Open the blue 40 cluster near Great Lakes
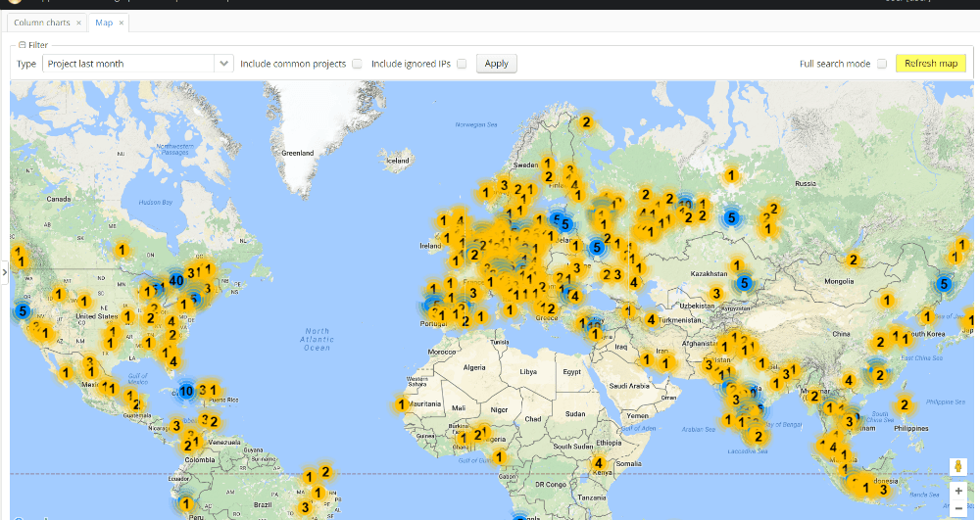The image size is (980, 520). (x=176, y=280)
